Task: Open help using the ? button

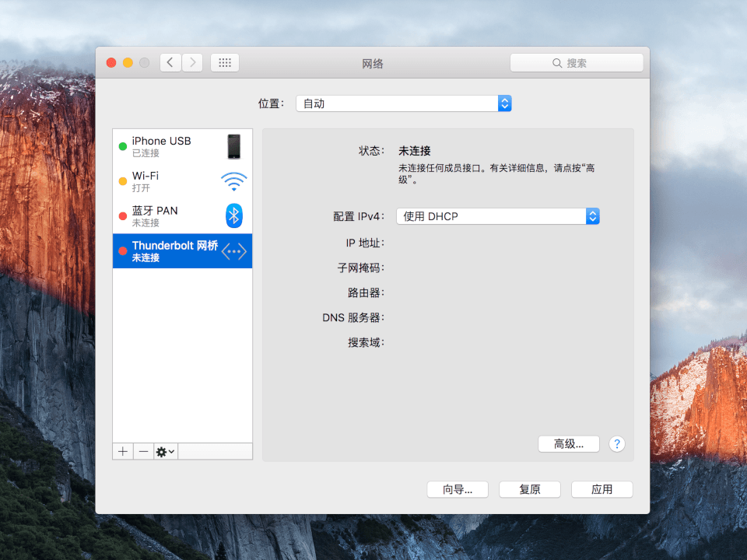Action: pyautogui.click(x=617, y=443)
